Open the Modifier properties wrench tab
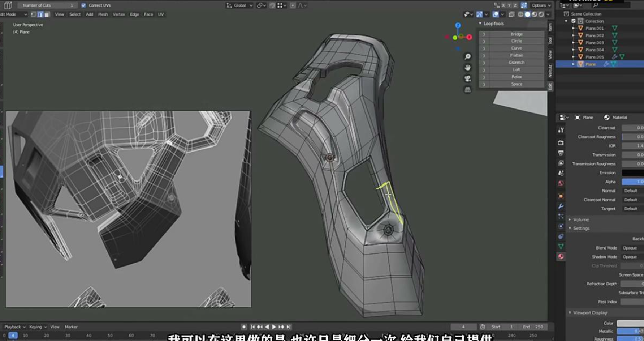The image size is (644, 341). pyautogui.click(x=561, y=206)
